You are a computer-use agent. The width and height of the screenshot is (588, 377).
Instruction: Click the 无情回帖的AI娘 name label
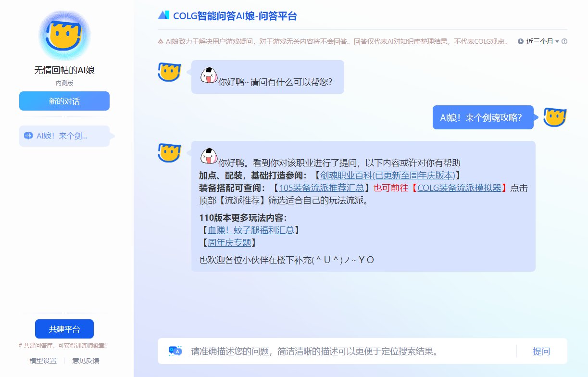[64, 70]
